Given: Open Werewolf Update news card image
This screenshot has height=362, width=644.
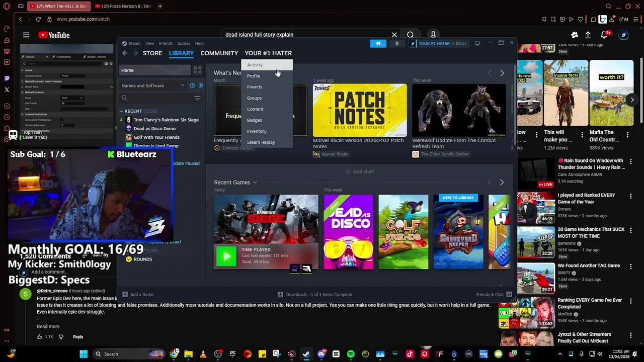Looking at the screenshot, I should [x=459, y=110].
